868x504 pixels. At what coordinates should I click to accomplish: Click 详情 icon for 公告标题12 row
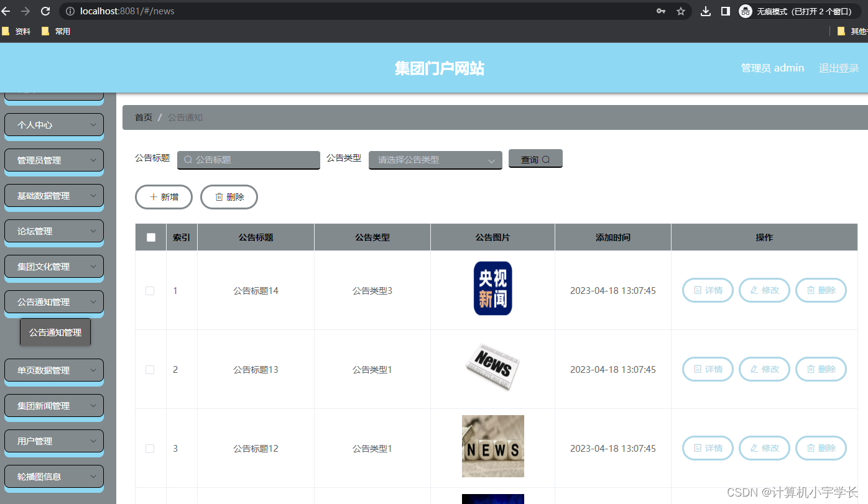pos(698,448)
